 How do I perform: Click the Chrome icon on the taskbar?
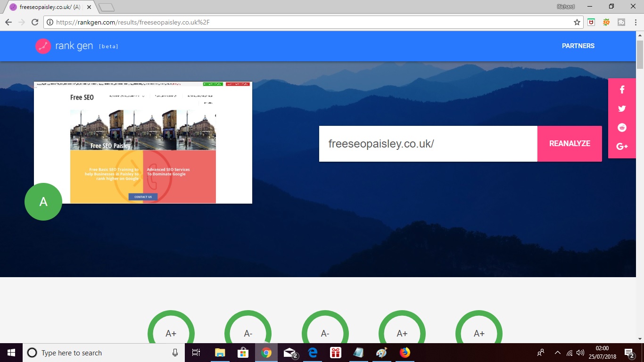[266, 353]
